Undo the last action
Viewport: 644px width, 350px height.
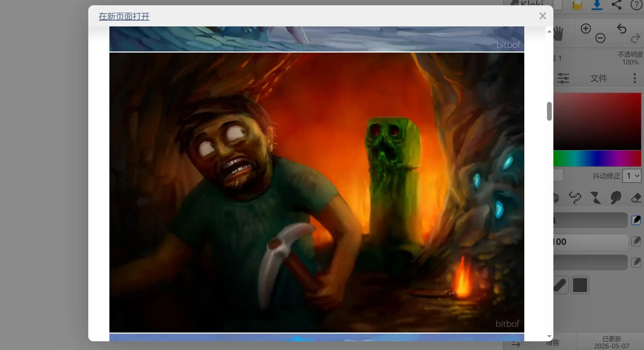click(x=622, y=29)
